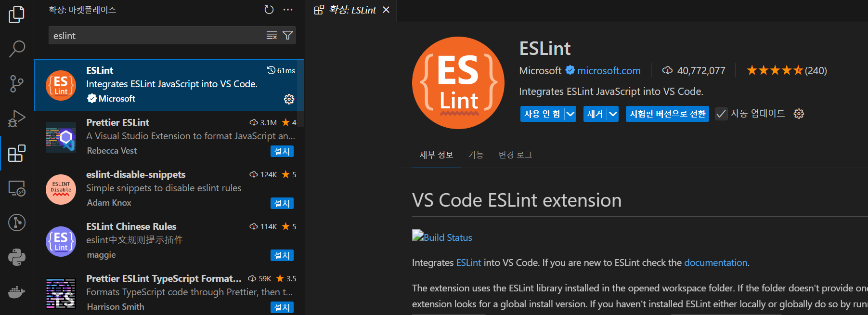Screen dimensions: 868x315
Task: Open the Extensions view icon
Action: pyautogui.click(x=17, y=153)
